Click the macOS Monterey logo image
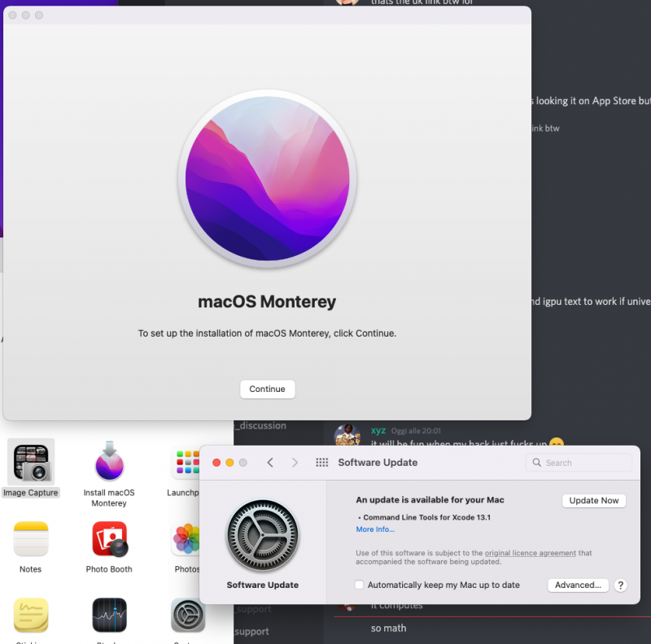Image resolution: width=651 pixels, height=644 pixels. coord(268,178)
